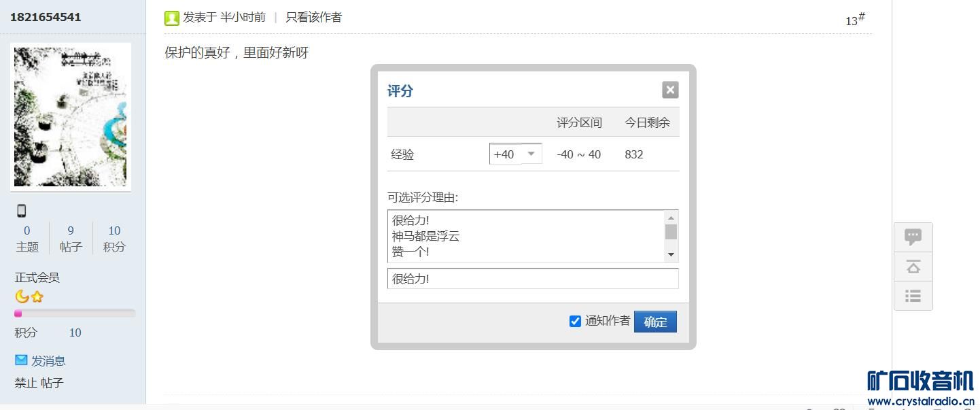Click the 只看该作者 link
The width and height of the screenshot is (980, 410).
pyautogui.click(x=313, y=17)
